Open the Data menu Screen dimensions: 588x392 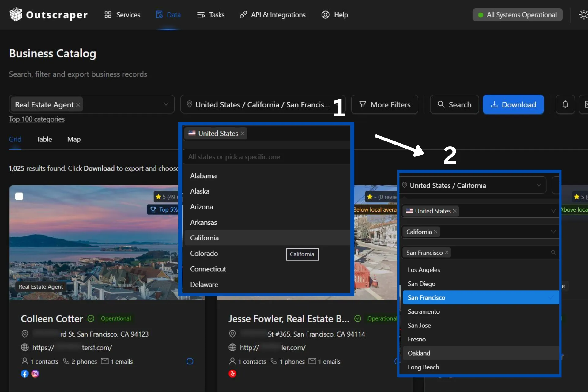point(168,15)
